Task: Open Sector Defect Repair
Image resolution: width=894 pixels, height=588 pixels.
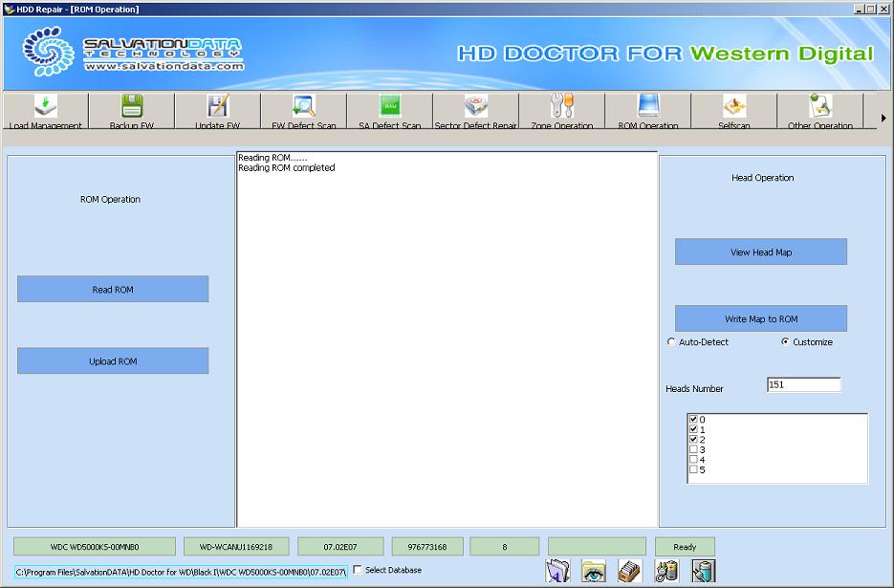Action: click(x=476, y=111)
